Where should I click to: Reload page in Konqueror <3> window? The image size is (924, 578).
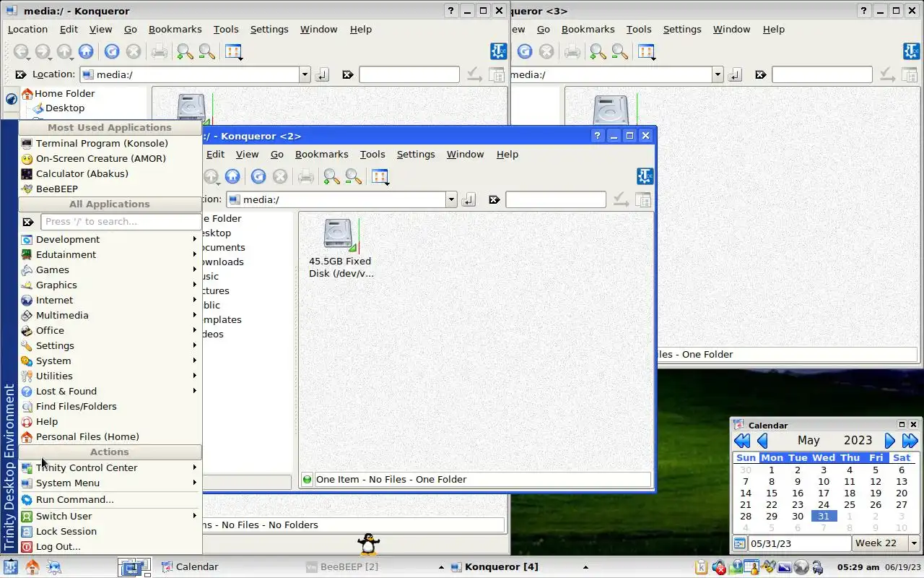(x=524, y=51)
